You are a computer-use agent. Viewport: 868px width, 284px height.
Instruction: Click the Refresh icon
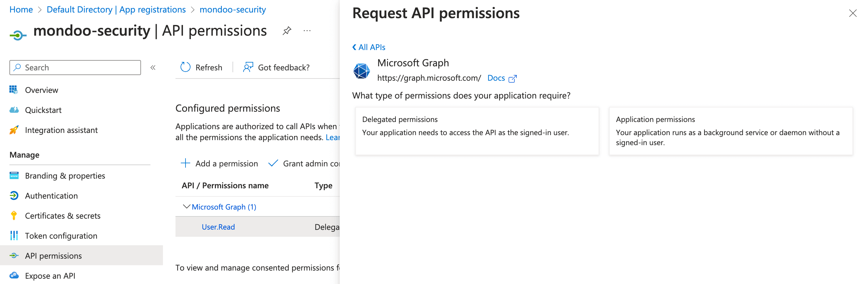click(x=185, y=67)
